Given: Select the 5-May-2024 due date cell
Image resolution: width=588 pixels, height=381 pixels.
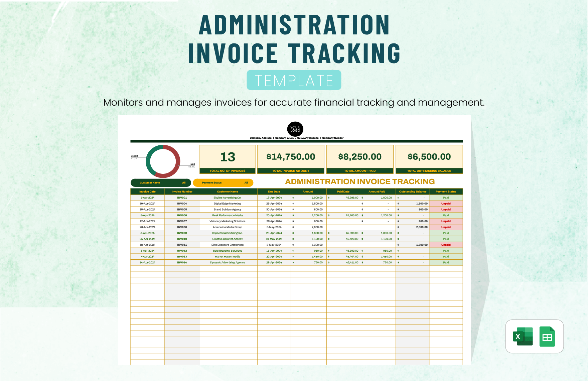Looking at the screenshot, I should click(x=274, y=227).
